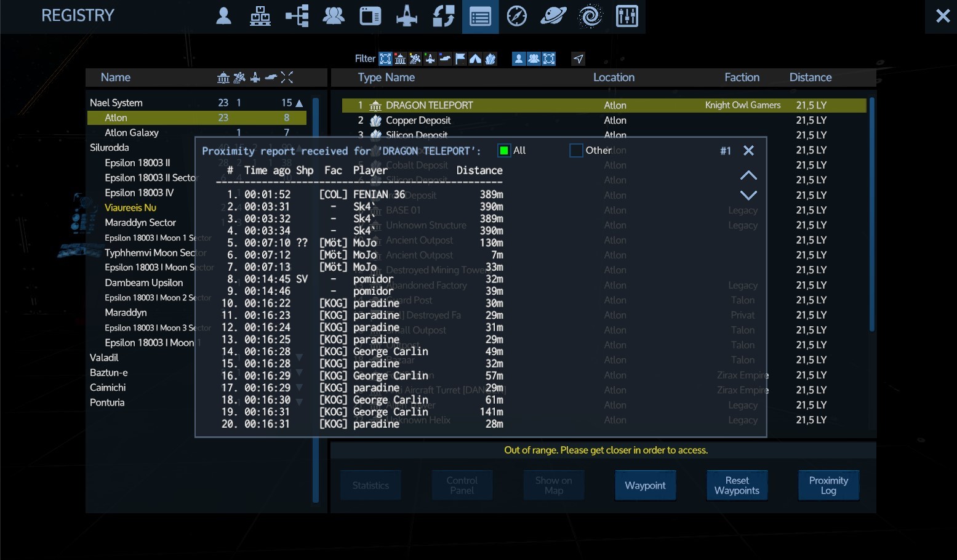Toggle the tent structure filter

pyautogui.click(x=476, y=58)
